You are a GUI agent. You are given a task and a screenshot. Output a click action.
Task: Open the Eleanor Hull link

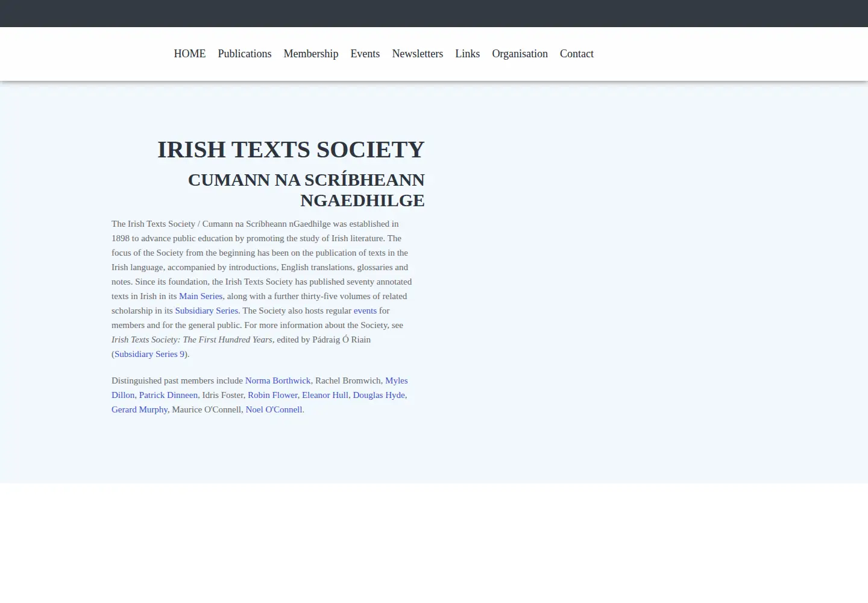point(325,395)
